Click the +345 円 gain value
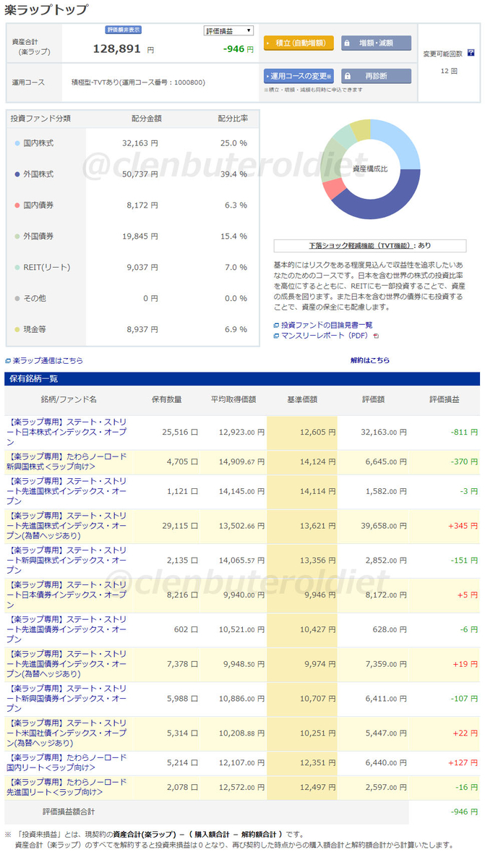This screenshot has width=485, height=868. [x=463, y=525]
